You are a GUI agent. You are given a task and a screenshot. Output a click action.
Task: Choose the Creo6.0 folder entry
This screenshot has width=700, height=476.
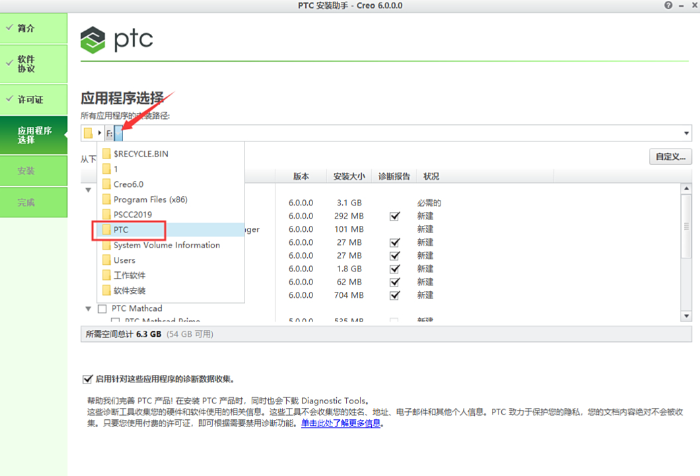click(129, 184)
